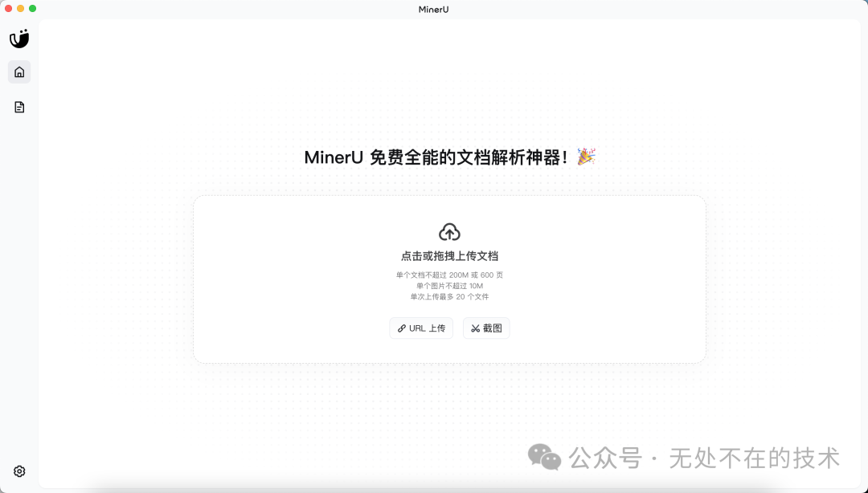Click the MinerU title in the title bar
Screen dimensions: 868x493
coord(433,9)
